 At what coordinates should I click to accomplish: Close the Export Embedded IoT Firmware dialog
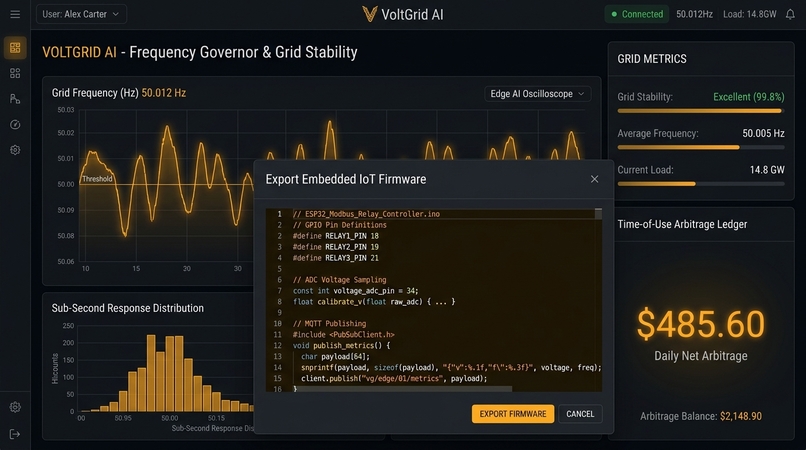point(594,179)
